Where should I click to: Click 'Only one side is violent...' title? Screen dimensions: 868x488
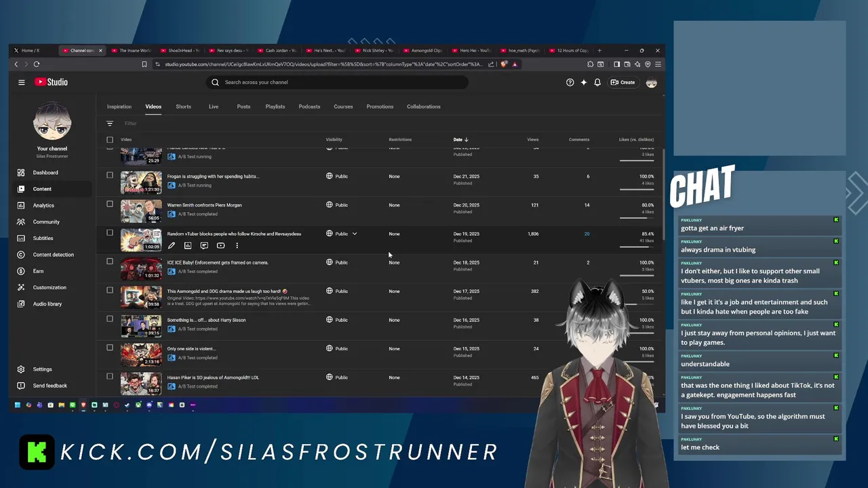pyautogui.click(x=191, y=348)
